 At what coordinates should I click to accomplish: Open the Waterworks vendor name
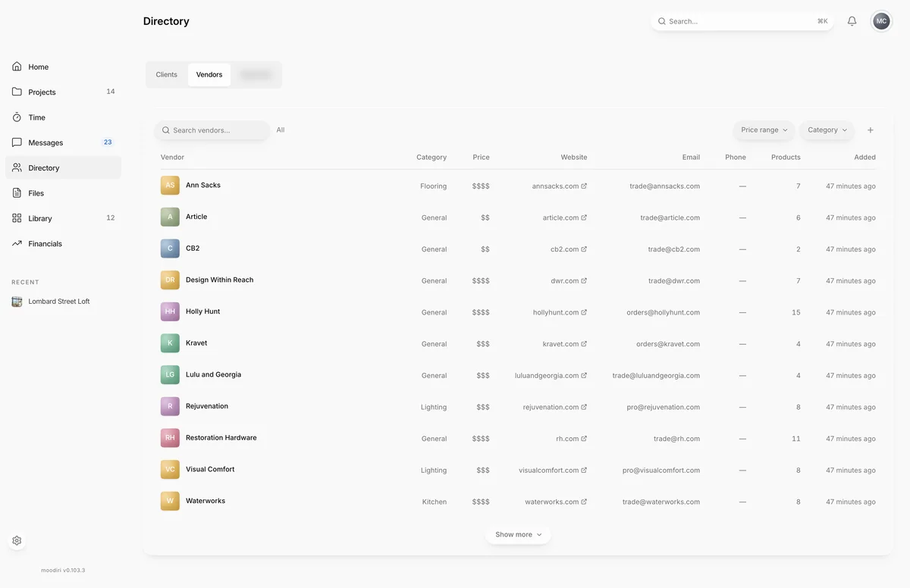tap(206, 501)
